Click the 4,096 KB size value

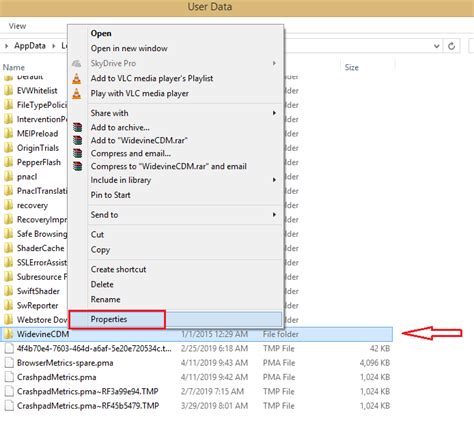tap(375, 363)
